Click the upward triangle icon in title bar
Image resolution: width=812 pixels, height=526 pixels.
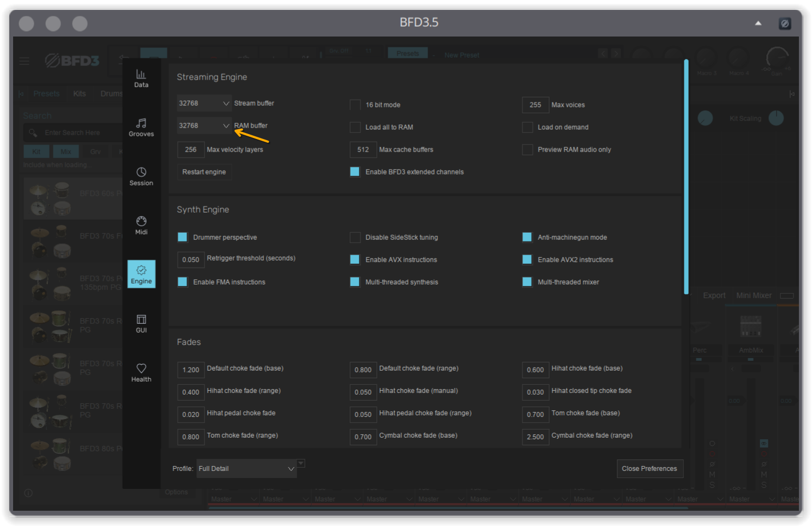click(758, 23)
